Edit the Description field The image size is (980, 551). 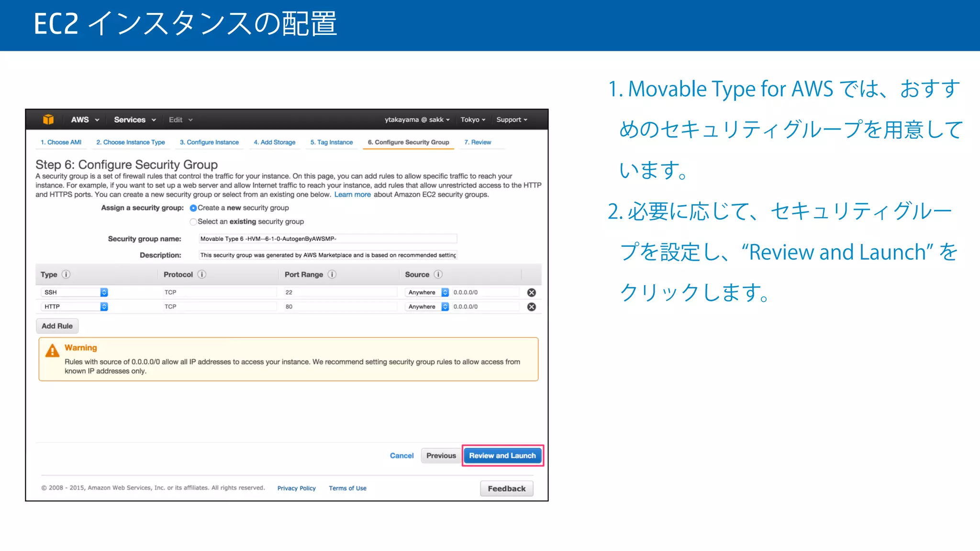click(x=328, y=255)
